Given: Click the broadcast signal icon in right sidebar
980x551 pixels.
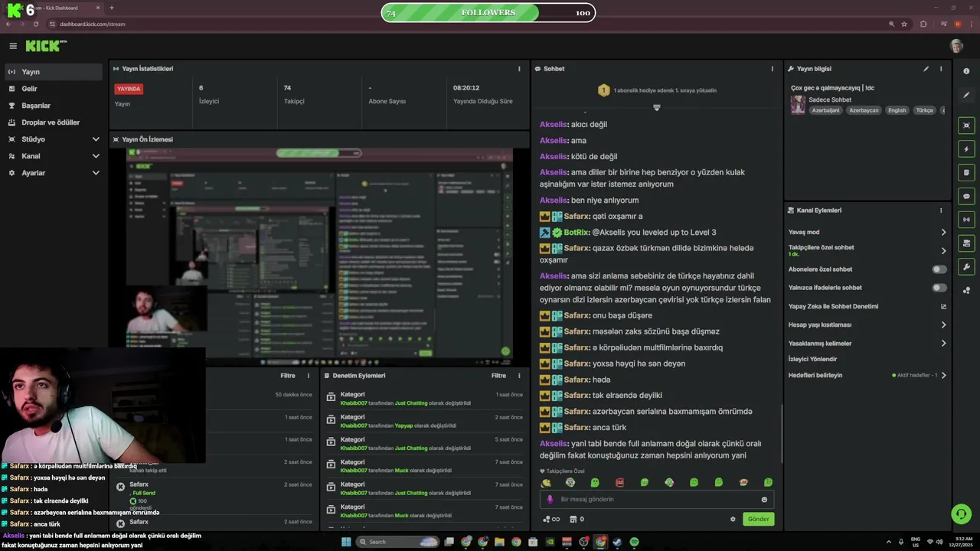Looking at the screenshot, I should [966, 220].
